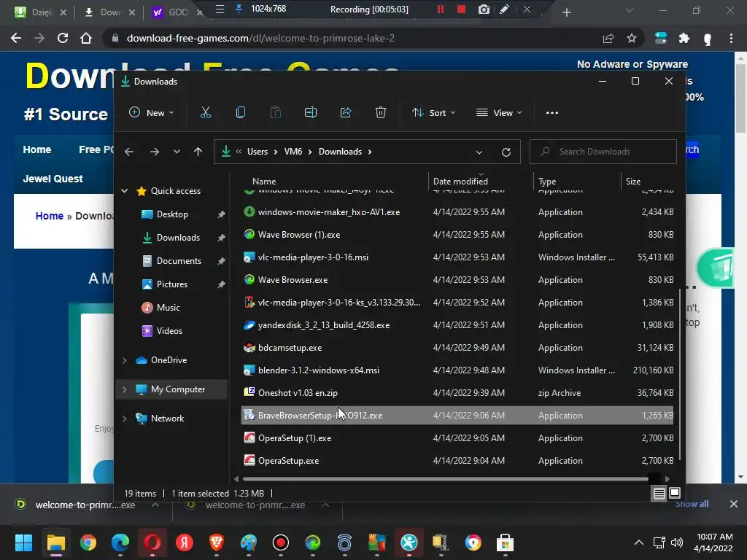Viewport: 747px width, 560px height.
Task: Launch Opera browser from taskbar
Action: point(152,542)
